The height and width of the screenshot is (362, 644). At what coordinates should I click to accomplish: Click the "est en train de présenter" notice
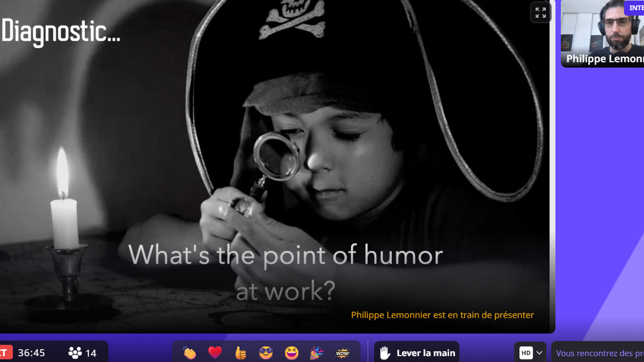442,315
